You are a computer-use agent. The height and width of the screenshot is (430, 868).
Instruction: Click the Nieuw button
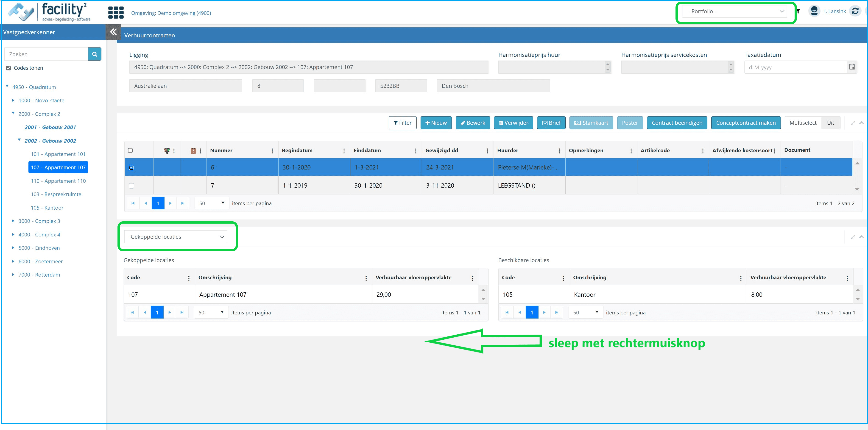pyautogui.click(x=436, y=123)
